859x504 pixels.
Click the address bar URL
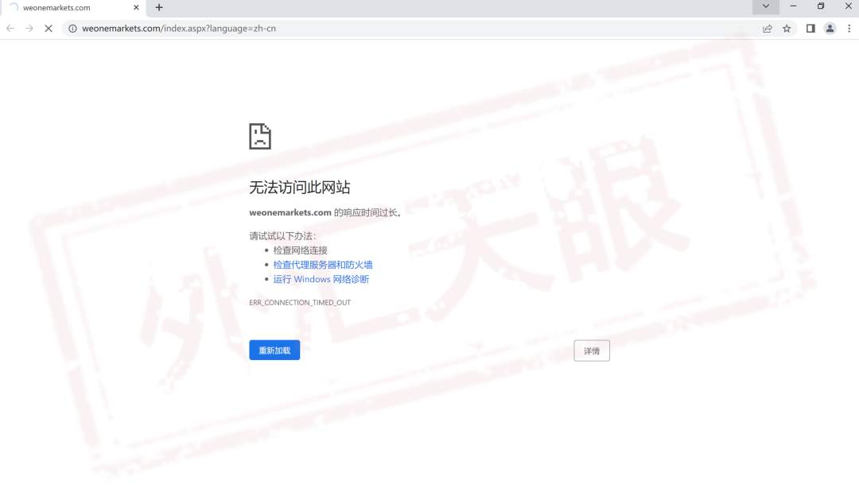tap(179, 29)
